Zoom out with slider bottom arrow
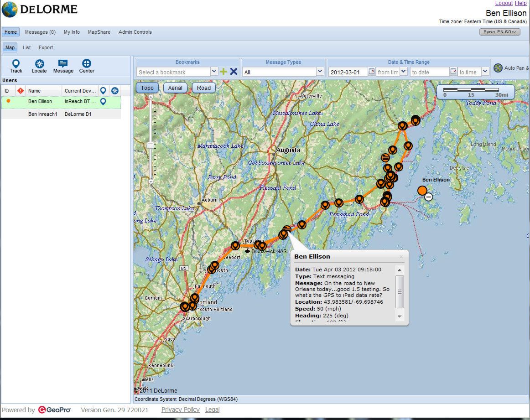The width and height of the screenshot is (530, 420). (x=151, y=181)
